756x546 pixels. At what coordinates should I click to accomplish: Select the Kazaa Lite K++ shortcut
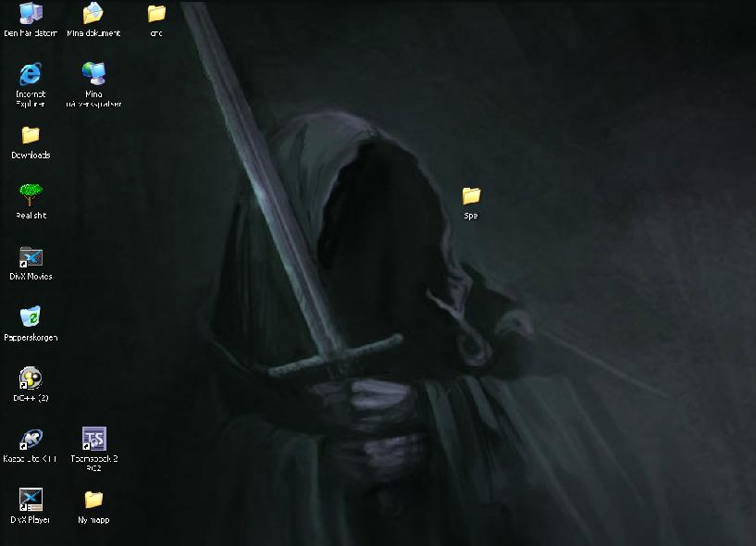click(31, 439)
